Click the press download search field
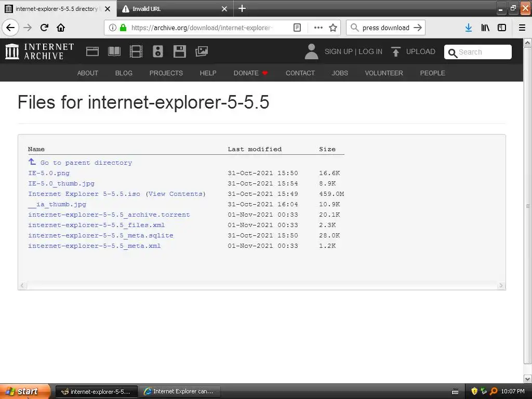532x399 pixels. tap(386, 28)
